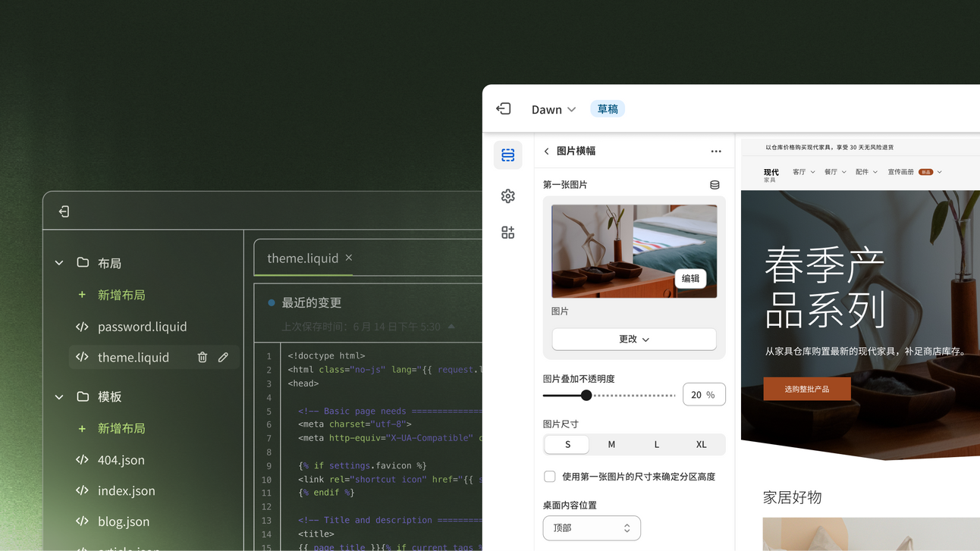Switch to theme.liquid editor tab
Screen dimensions: 980x551
303,258
